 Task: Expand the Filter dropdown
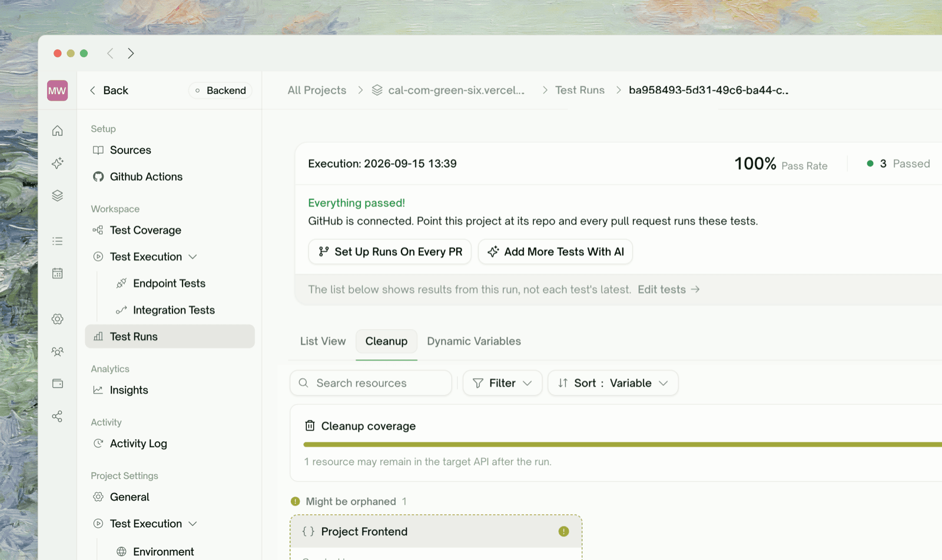(x=502, y=383)
